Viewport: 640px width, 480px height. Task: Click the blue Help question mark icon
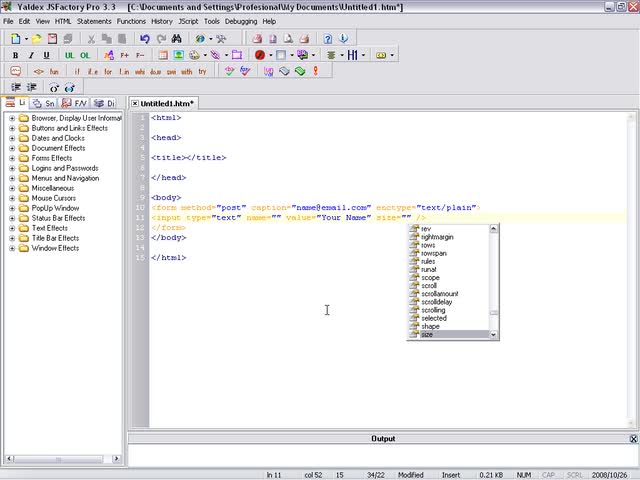tap(329, 39)
